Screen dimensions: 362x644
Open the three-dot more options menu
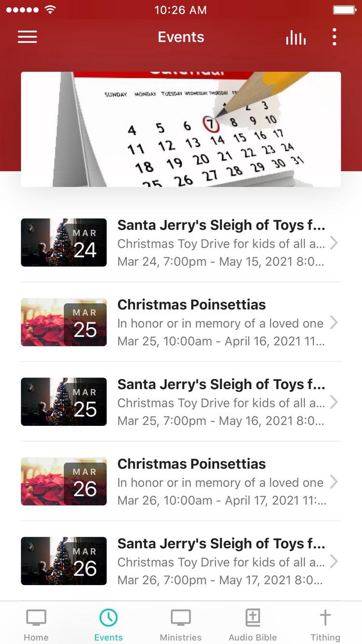click(334, 37)
